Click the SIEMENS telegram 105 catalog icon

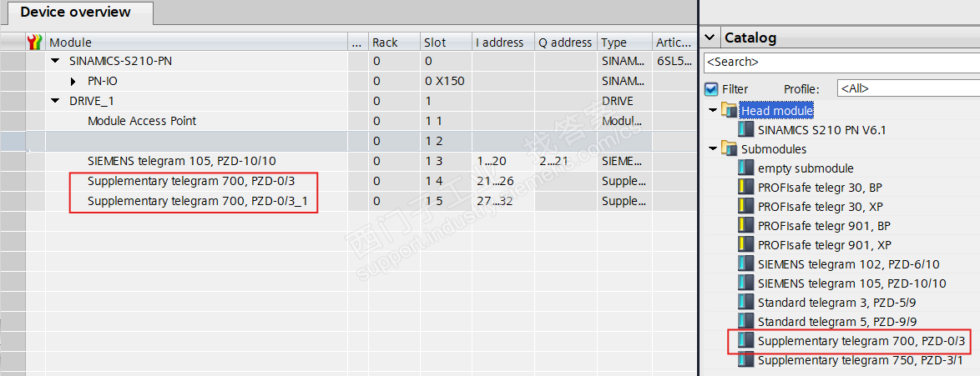click(x=745, y=283)
